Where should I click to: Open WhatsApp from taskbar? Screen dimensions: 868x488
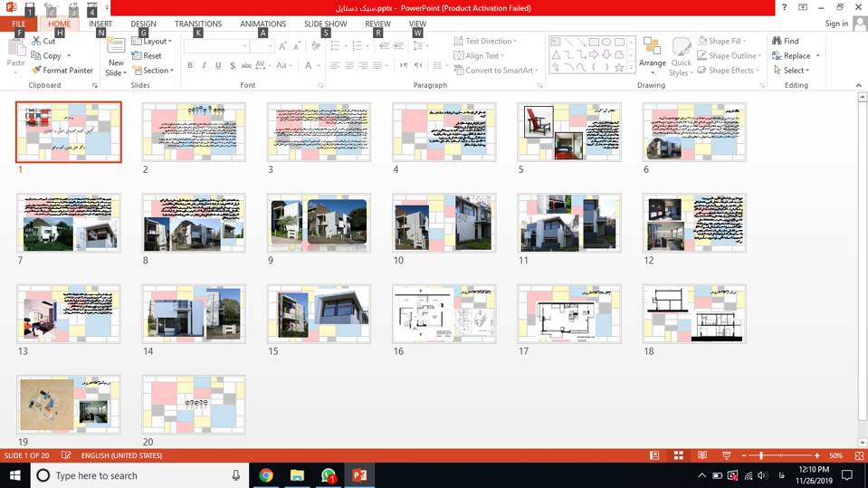[329, 475]
